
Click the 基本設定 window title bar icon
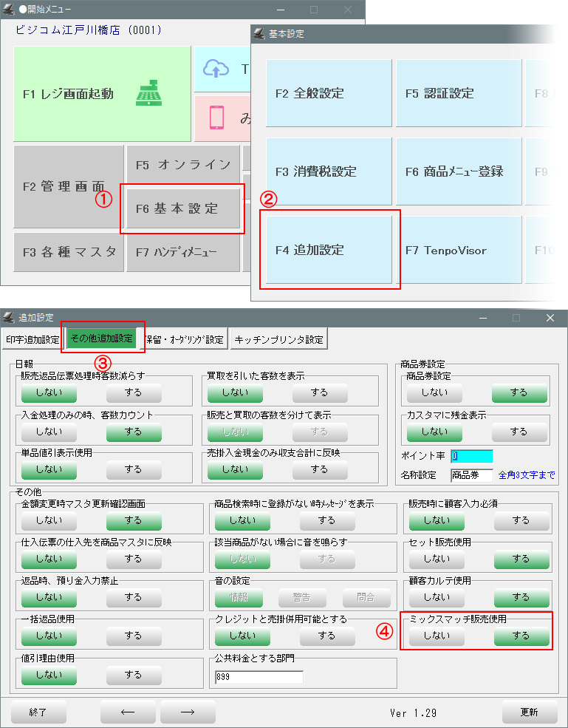259,34
